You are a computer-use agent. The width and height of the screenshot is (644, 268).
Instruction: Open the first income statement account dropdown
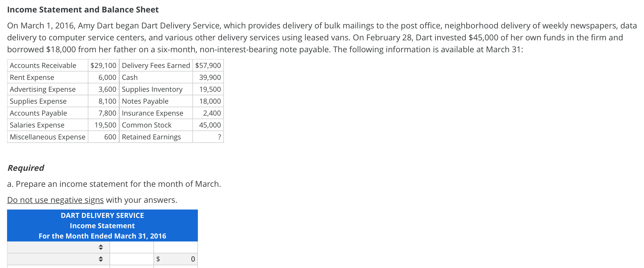pyautogui.click(x=101, y=247)
